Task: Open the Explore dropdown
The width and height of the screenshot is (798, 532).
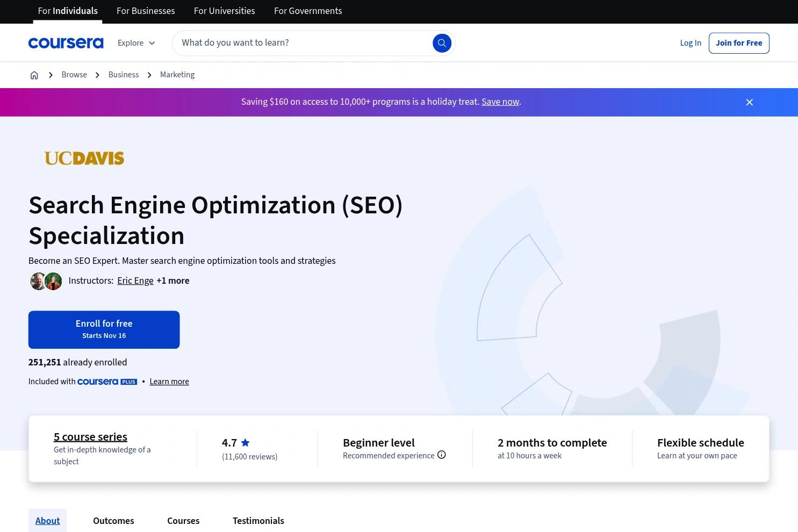Action: pyautogui.click(x=136, y=42)
